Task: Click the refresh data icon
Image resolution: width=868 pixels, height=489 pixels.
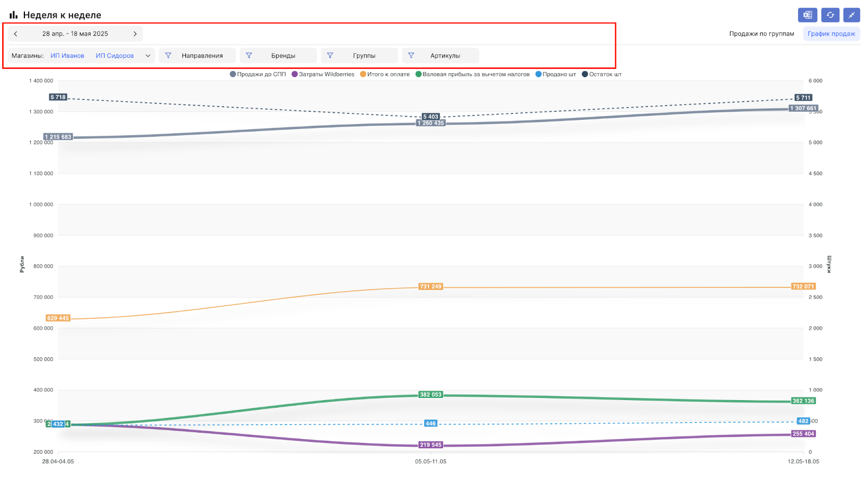Action: point(830,15)
